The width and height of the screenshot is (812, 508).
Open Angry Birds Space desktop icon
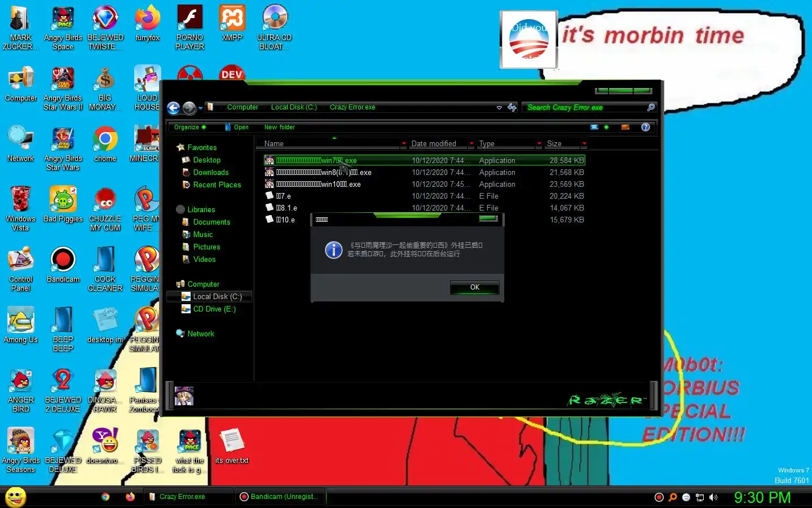pyautogui.click(x=63, y=28)
